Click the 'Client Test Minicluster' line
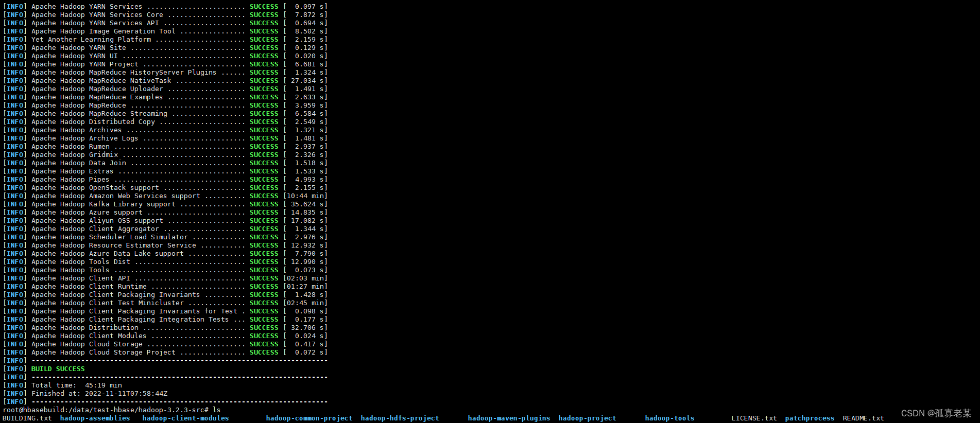The height and width of the screenshot is (423, 980). click(x=165, y=303)
